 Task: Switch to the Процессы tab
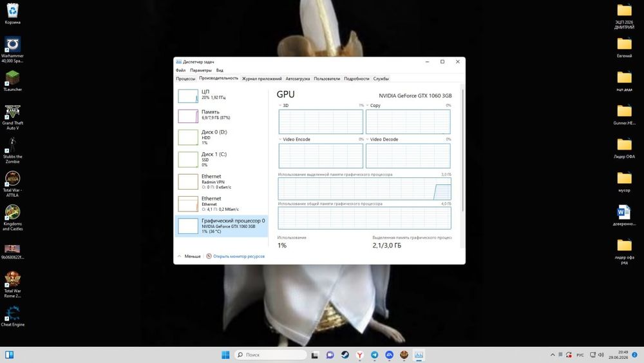pyautogui.click(x=185, y=79)
